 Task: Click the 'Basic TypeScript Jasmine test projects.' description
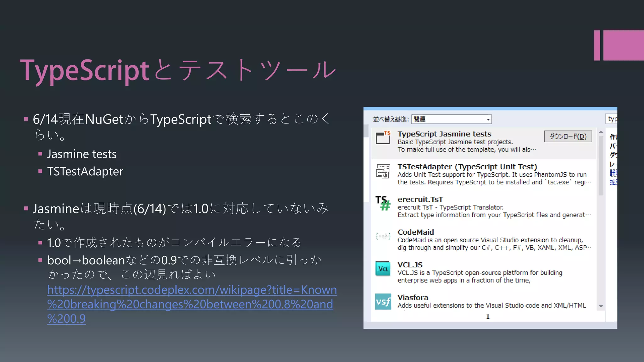coord(455,142)
